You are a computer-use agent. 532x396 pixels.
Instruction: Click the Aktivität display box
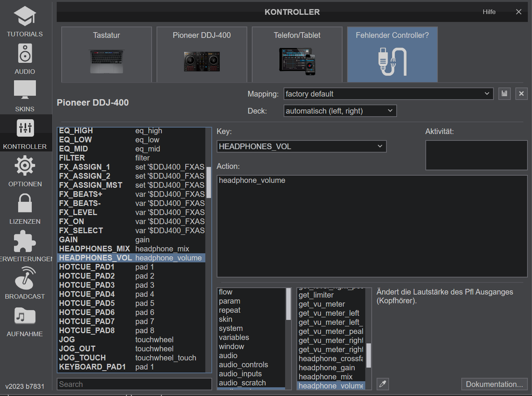click(x=476, y=155)
